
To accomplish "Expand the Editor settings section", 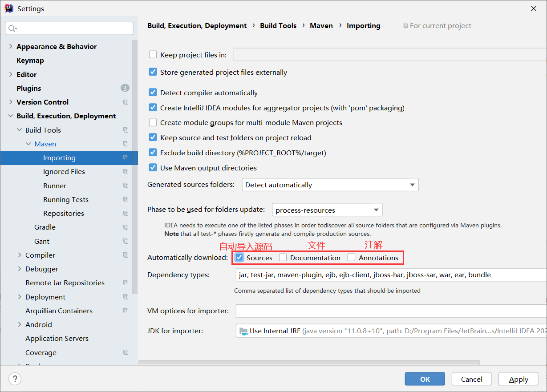I will click(x=11, y=74).
